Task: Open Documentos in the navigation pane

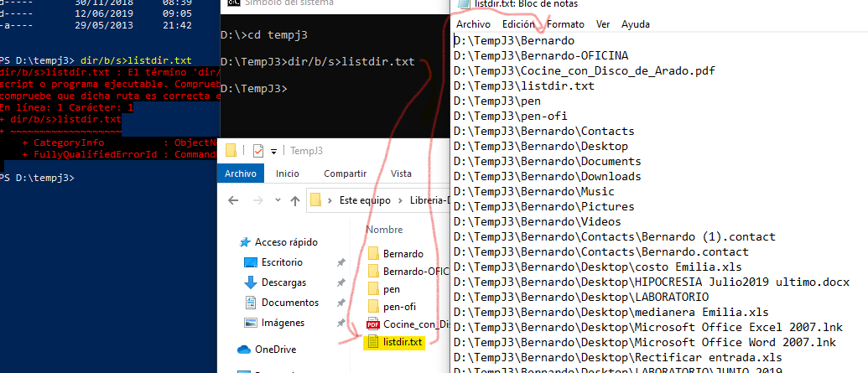Action: 290,302
